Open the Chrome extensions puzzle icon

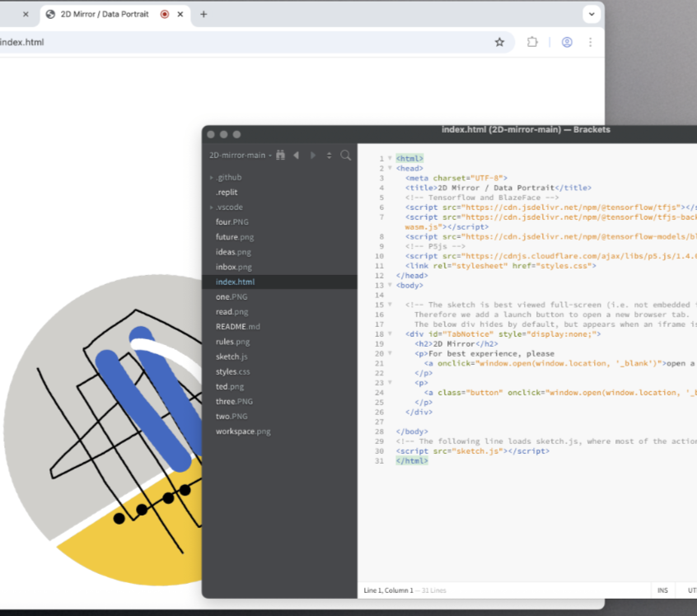[x=532, y=41]
